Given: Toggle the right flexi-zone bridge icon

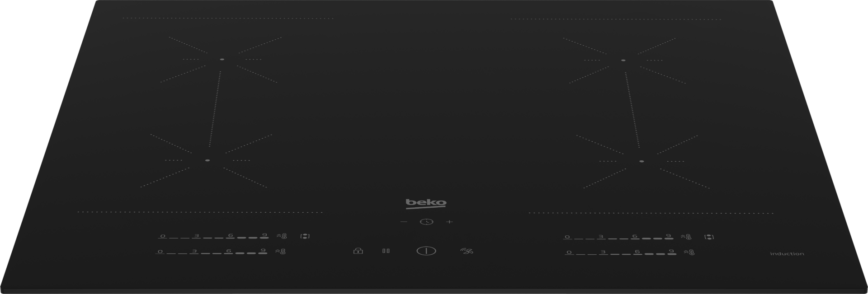Looking at the screenshot, I should 709,237.
